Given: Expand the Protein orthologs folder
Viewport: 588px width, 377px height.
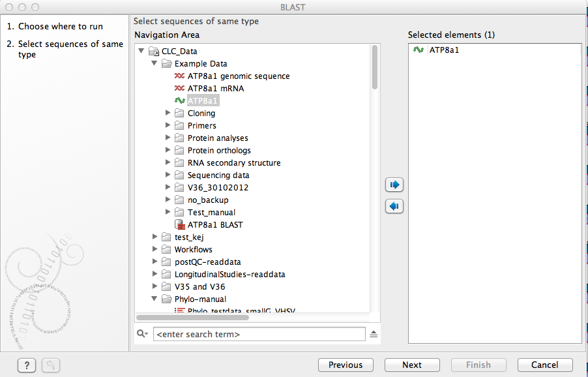Looking at the screenshot, I should 168,151.
